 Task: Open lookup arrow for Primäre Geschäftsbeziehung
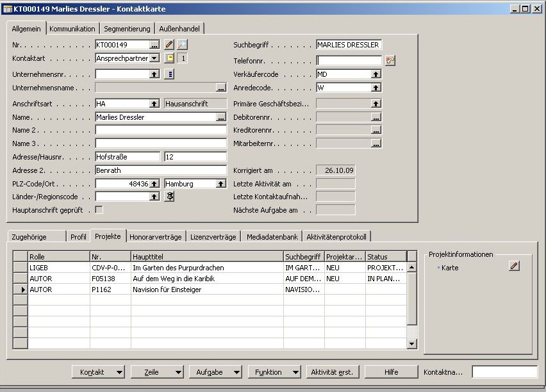376,103
